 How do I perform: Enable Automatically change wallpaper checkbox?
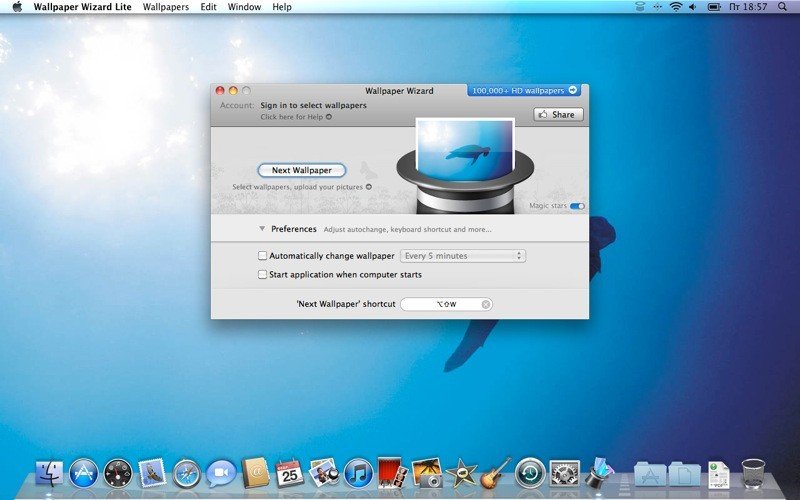pos(262,256)
